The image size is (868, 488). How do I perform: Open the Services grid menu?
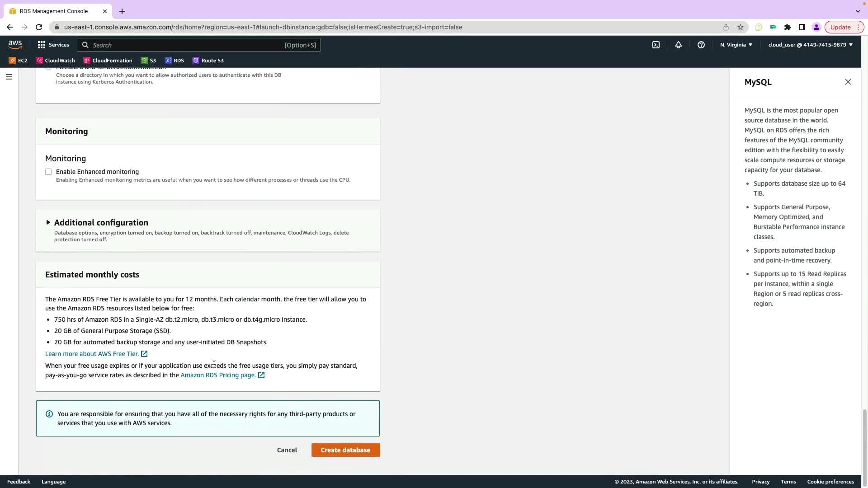(53, 45)
